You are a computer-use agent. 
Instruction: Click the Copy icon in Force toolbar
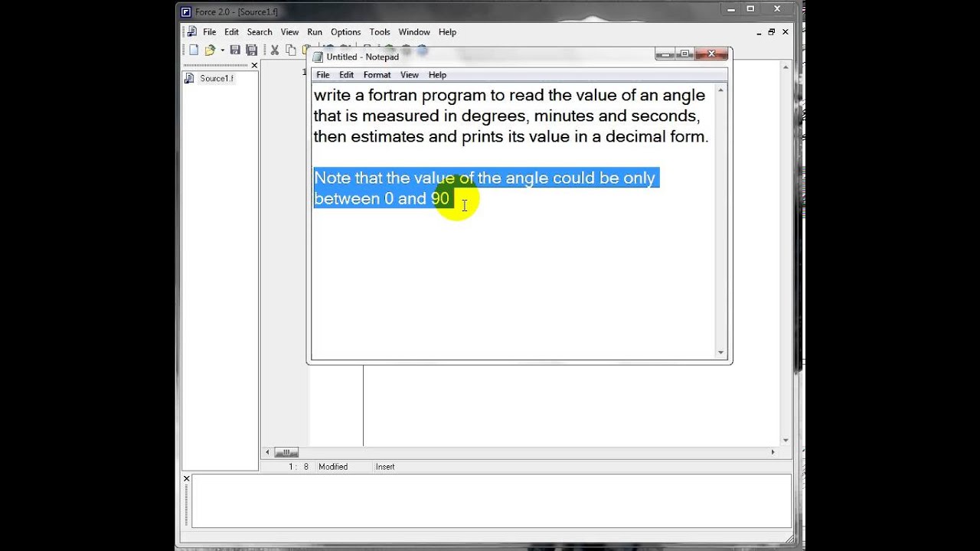(x=291, y=50)
